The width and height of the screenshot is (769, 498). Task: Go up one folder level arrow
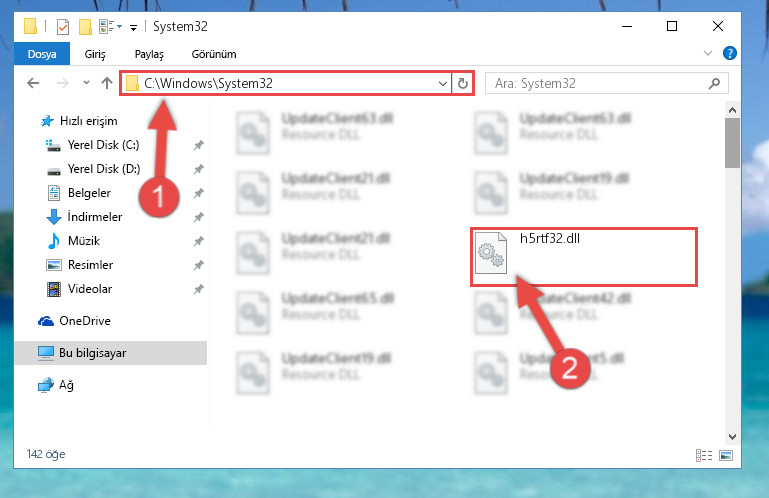click(x=107, y=83)
